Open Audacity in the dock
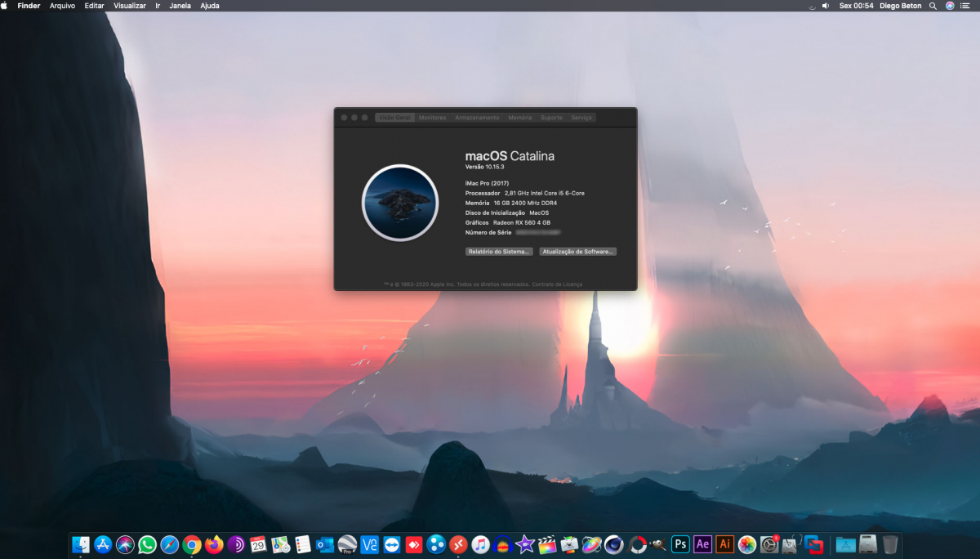This screenshot has width=980, height=559. point(503,545)
